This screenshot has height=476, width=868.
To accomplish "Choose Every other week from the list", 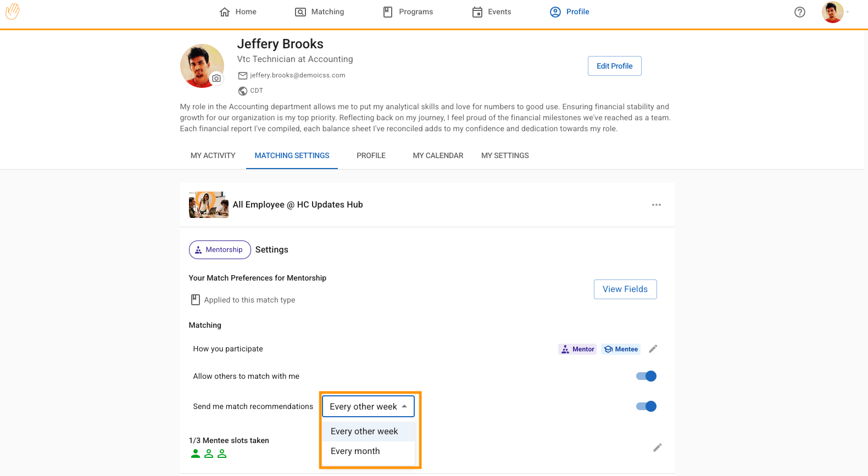I will [x=364, y=432].
